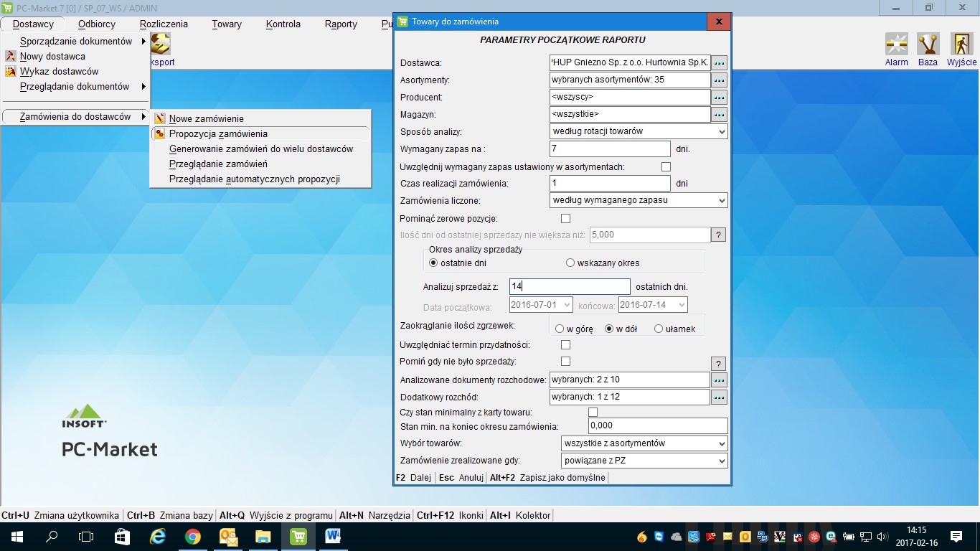This screenshot has width=980, height=551.
Task: Click Alt+F2 Zapisz jako domyślne
Action: 547,477
